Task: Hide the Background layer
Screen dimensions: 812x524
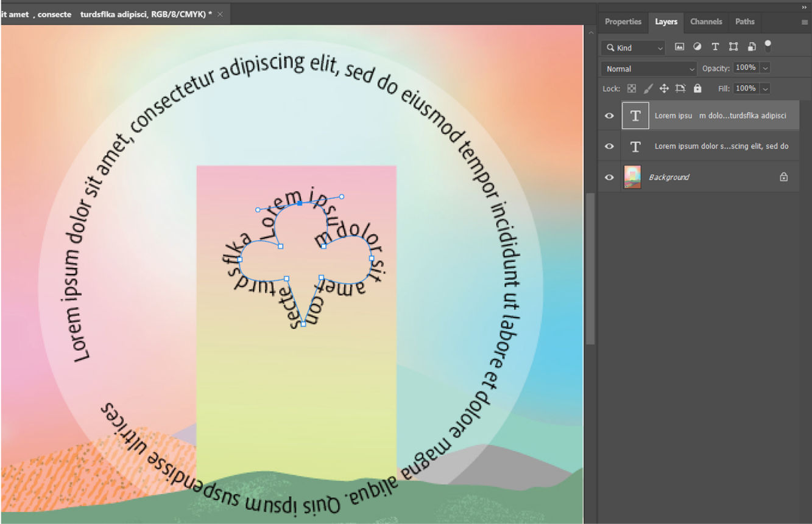Action: click(x=609, y=176)
